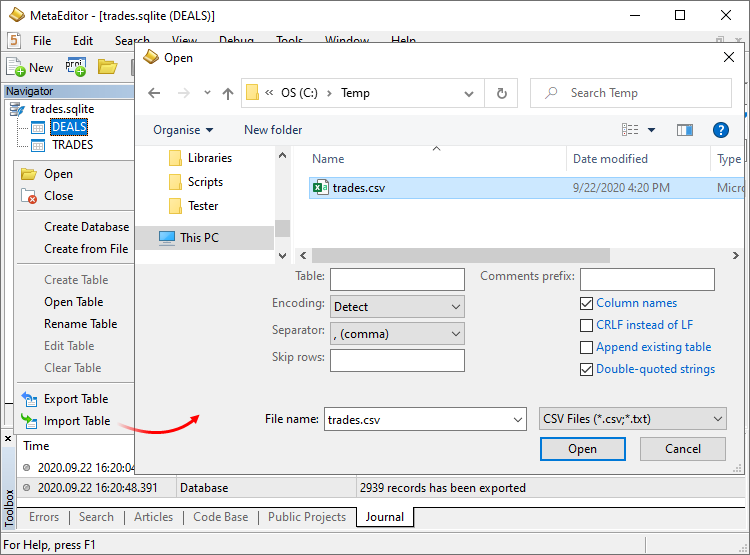Open the view options dropdown arrow
This screenshot has width=750, height=555.
pyautogui.click(x=651, y=130)
